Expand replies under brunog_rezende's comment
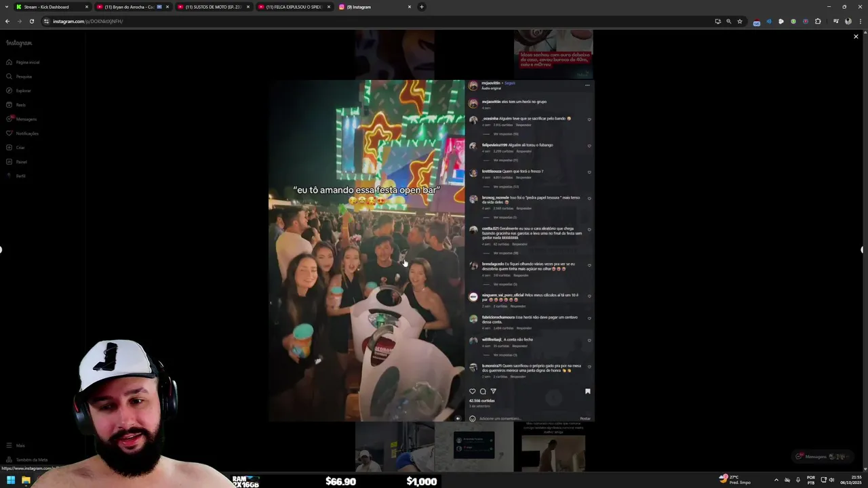 tap(505, 218)
